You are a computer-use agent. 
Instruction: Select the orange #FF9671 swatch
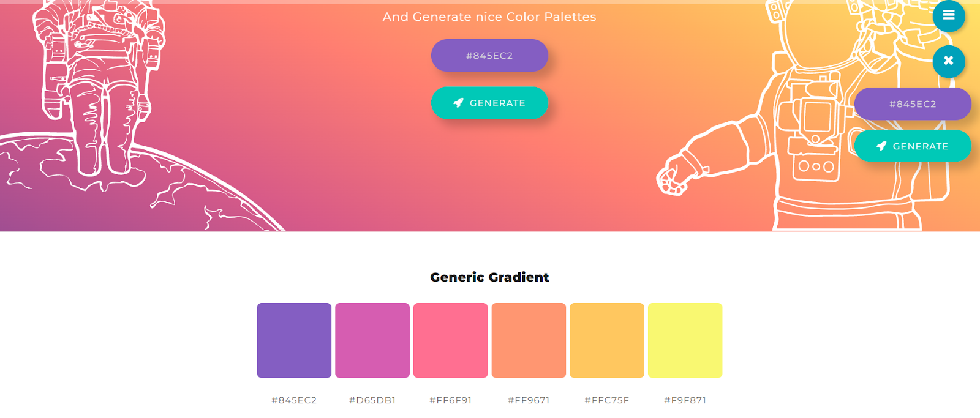click(x=529, y=340)
